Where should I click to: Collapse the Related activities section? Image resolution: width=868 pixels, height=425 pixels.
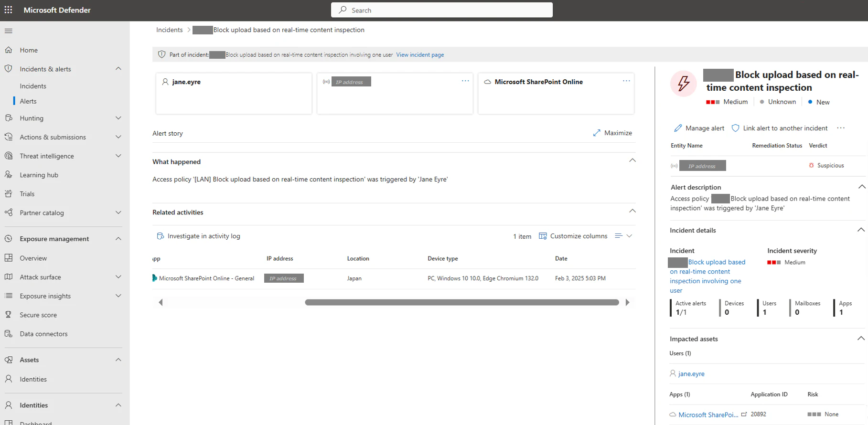point(632,211)
